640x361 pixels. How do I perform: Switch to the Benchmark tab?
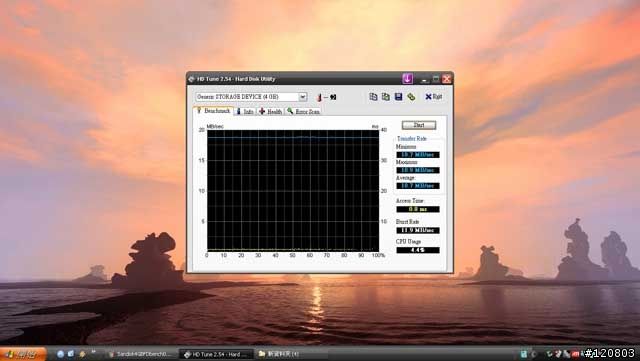[x=213, y=111]
